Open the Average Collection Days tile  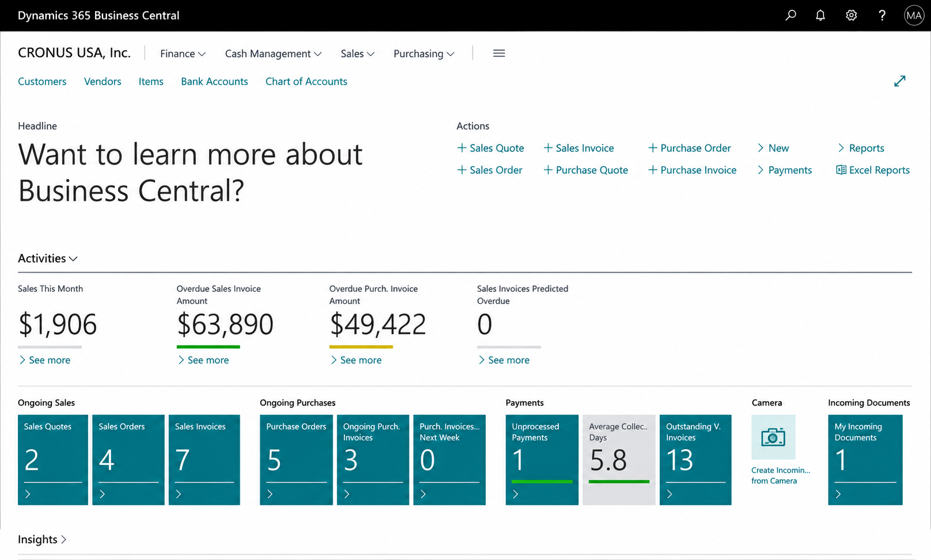point(619,460)
